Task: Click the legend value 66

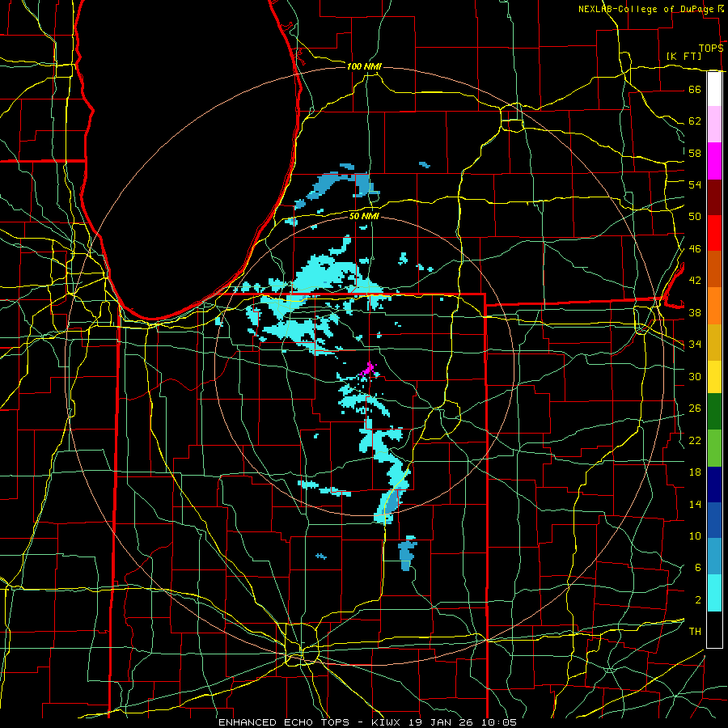Action: click(x=695, y=89)
